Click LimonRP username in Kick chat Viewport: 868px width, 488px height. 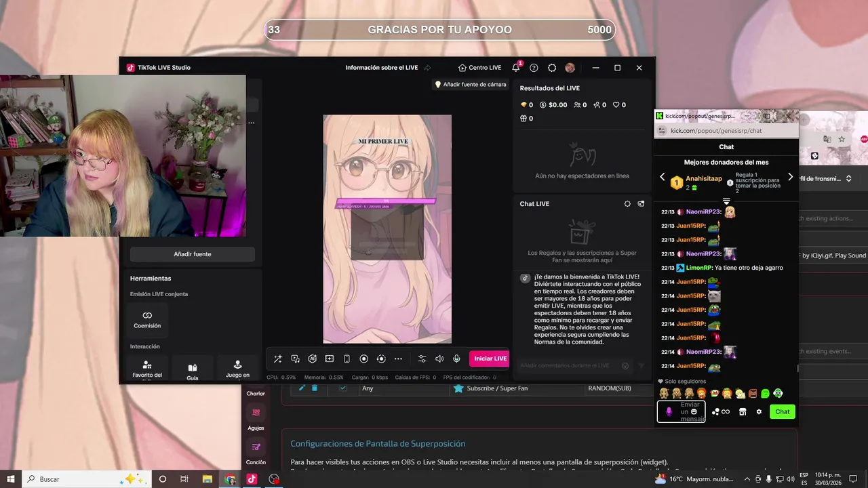pyautogui.click(x=698, y=268)
